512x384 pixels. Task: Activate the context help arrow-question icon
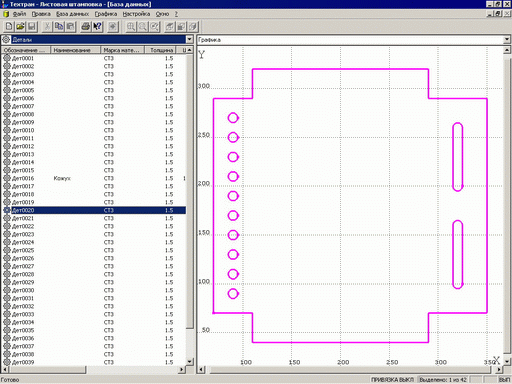pos(97,26)
